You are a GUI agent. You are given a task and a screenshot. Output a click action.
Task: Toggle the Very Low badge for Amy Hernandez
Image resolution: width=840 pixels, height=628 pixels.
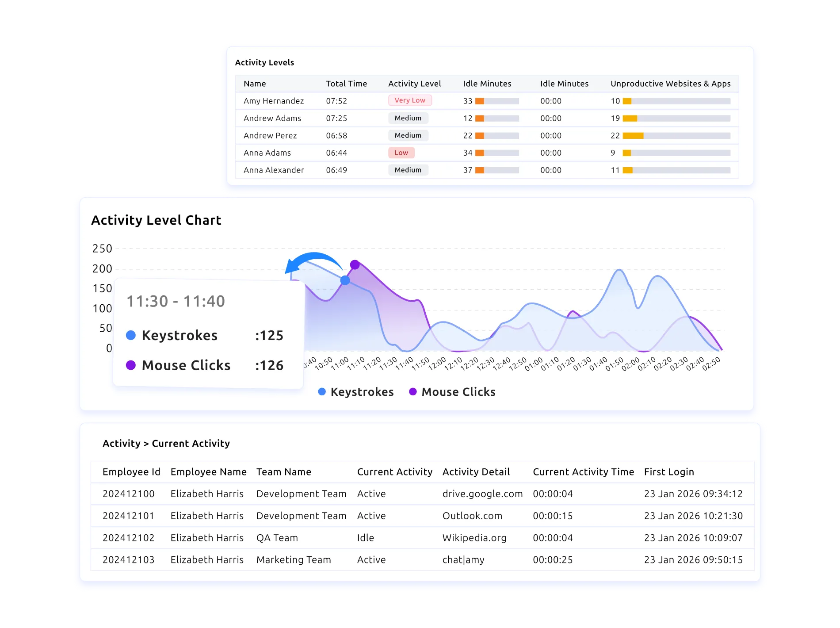point(409,100)
